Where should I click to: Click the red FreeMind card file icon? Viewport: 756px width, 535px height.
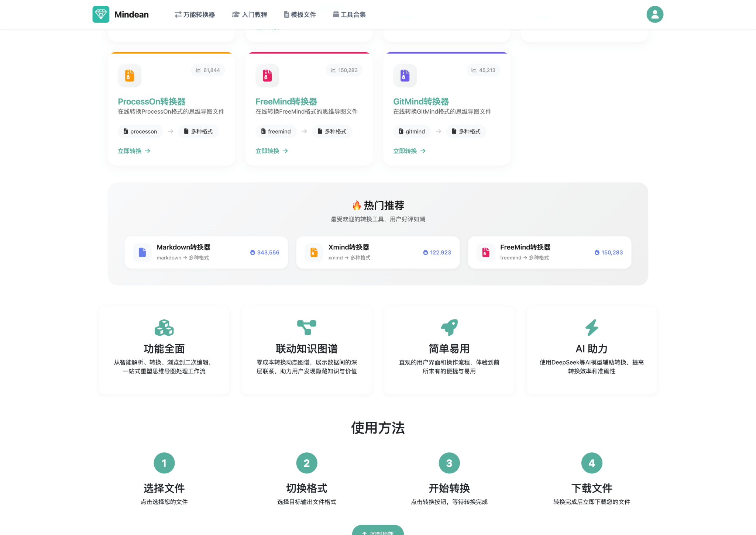point(267,76)
